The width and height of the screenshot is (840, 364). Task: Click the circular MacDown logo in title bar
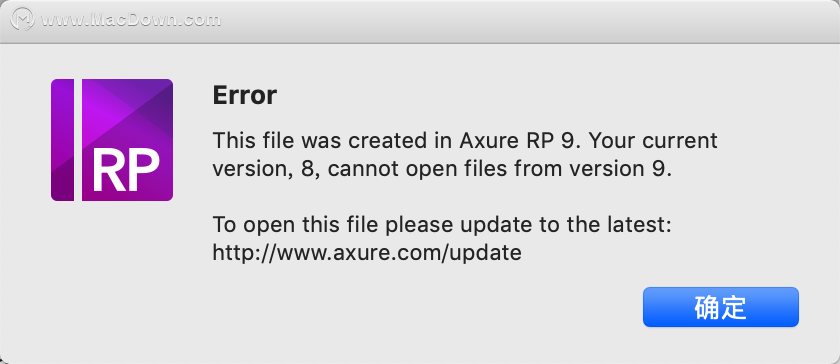click(22, 20)
